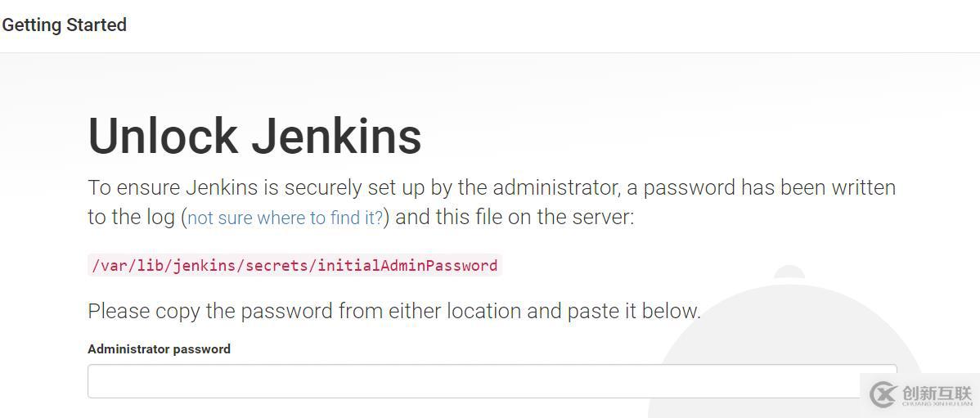This screenshot has height=418, width=980.
Task: Click "to the log" text before the link
Action: [x=131, y=218]
